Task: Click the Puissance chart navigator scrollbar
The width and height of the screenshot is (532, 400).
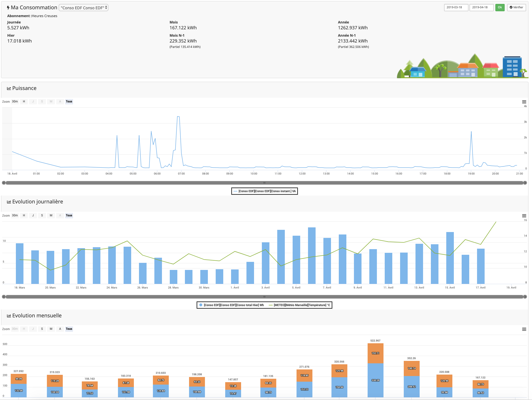Action: point(264,183)
